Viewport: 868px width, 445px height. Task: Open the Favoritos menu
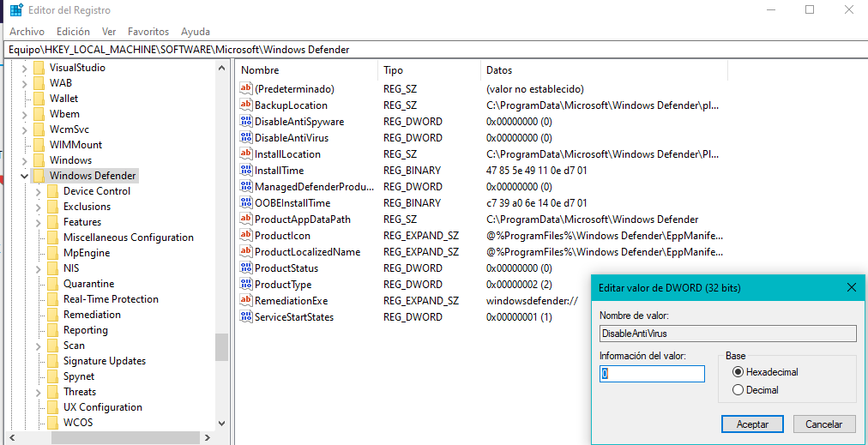pos(148,32)
